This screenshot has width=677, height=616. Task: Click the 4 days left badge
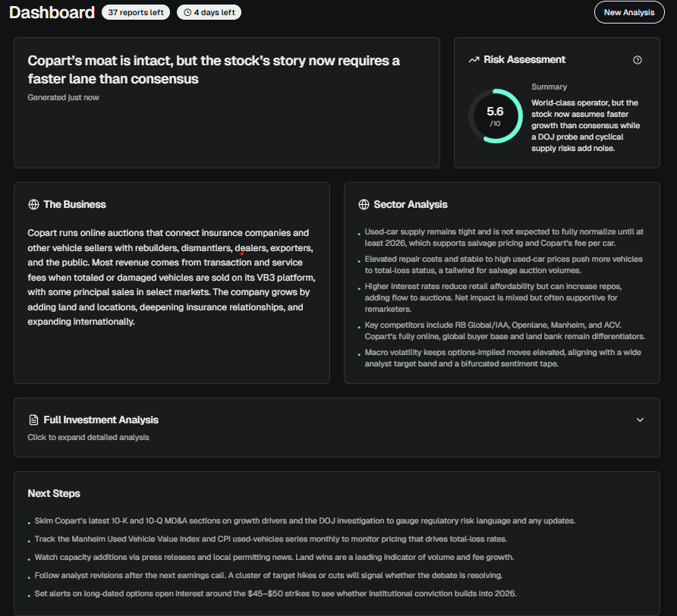pyautogui.click(x=209, y=13)
